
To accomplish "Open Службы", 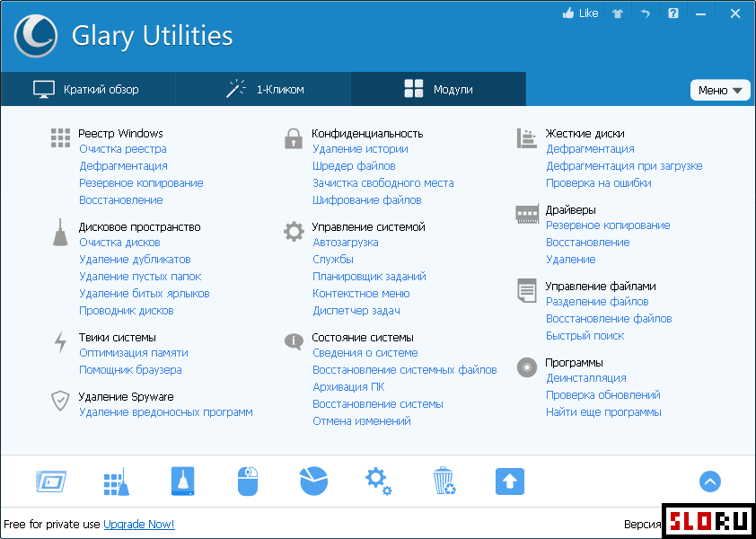I will (333, 260).
